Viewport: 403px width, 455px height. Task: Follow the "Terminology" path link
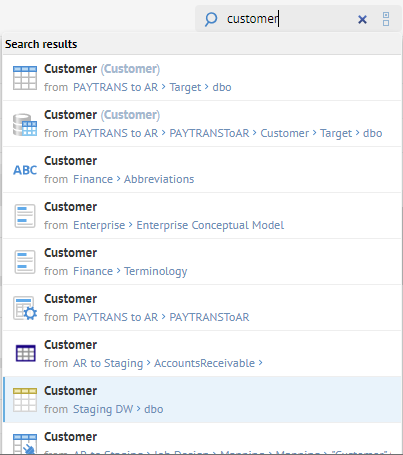point(156,271)
